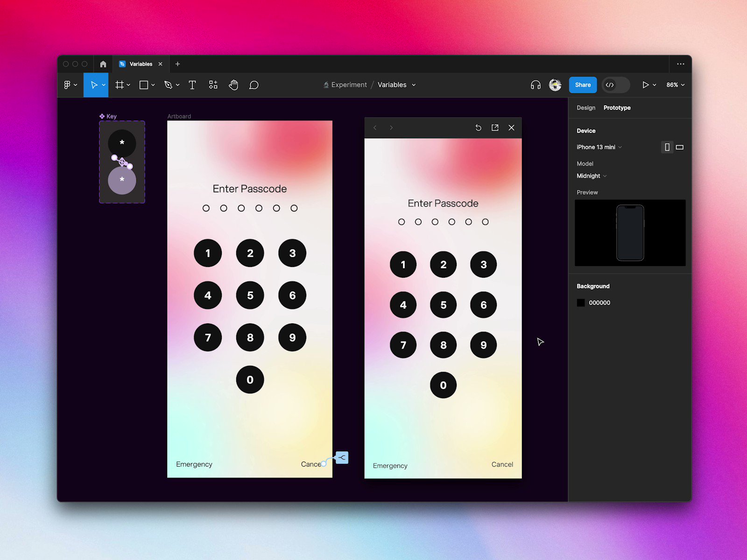The height and width of the screenshot is (560, 747).
Task: Switch to the Design tab
Action: (x=586, y=108)
